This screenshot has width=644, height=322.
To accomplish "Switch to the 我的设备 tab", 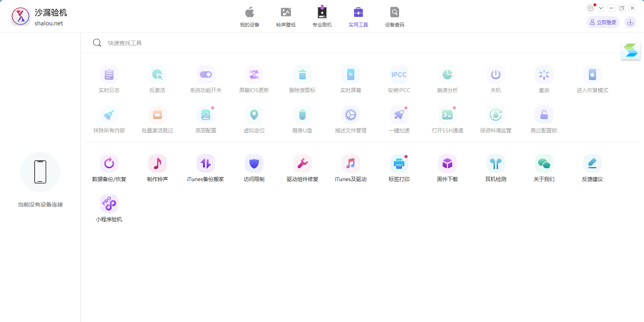I will [250, 17].
